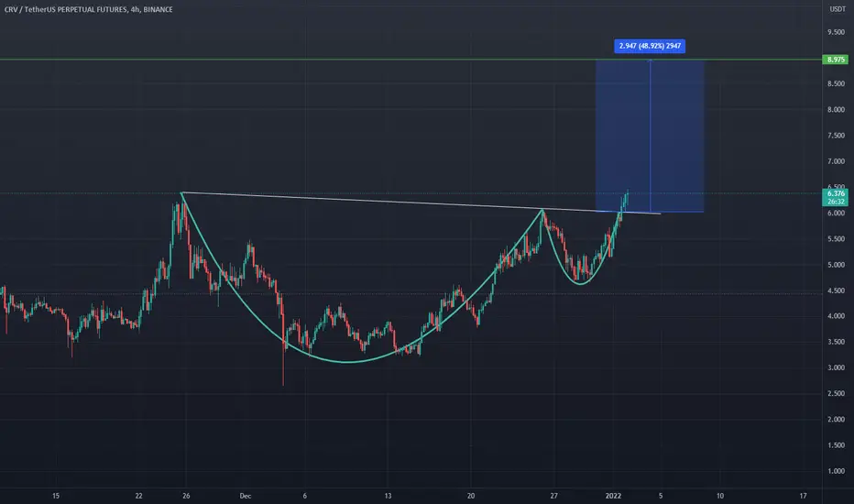Click the 22 date label on time axis
Screen dimensions: 854x504
point(139,496)
